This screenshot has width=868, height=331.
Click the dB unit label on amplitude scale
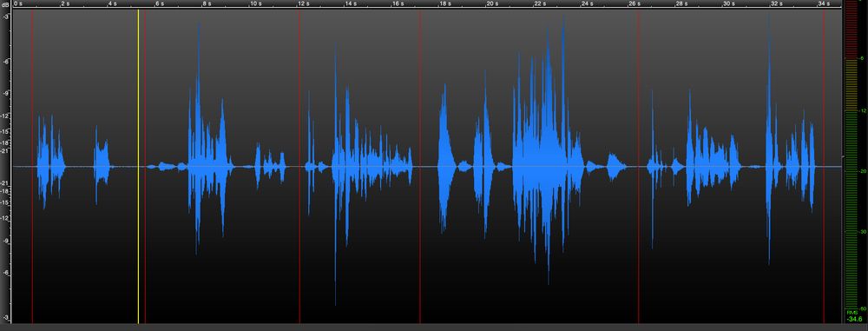[5, 4]
